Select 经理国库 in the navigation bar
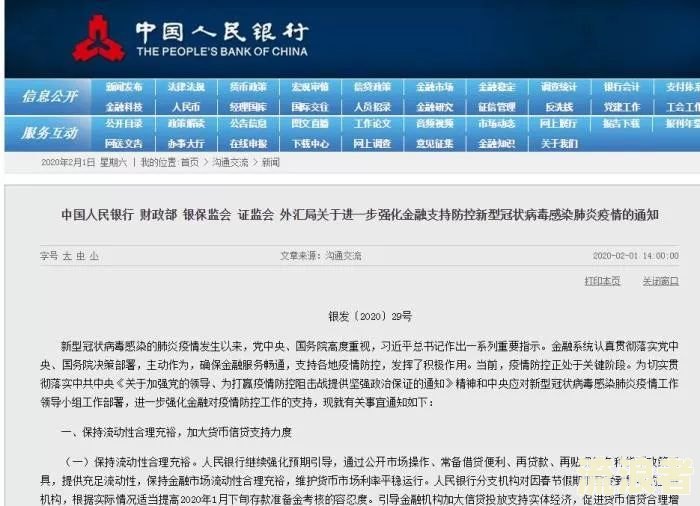 pyautogui.click(x=248, y=107)
